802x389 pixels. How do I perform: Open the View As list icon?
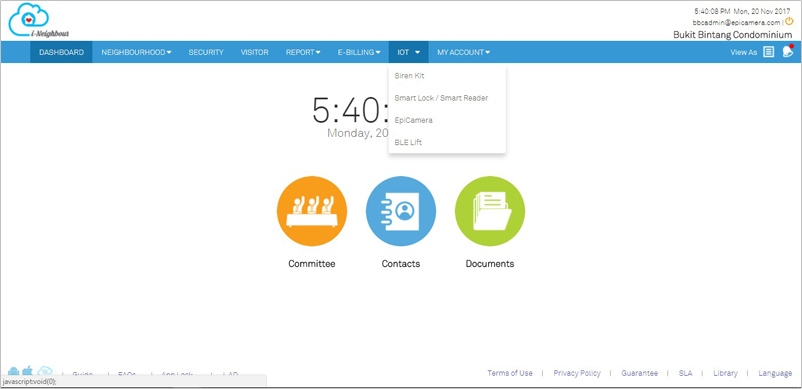click(768, 52)
